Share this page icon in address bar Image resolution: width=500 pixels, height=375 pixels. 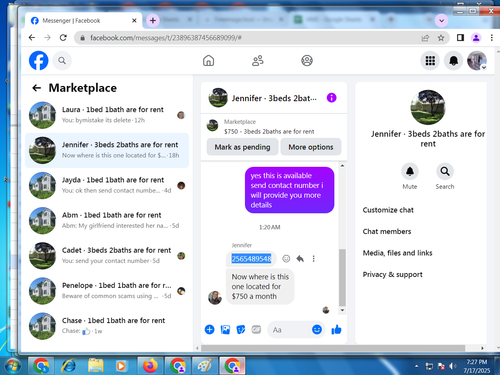pyautogui.click(x=425, y=38)
